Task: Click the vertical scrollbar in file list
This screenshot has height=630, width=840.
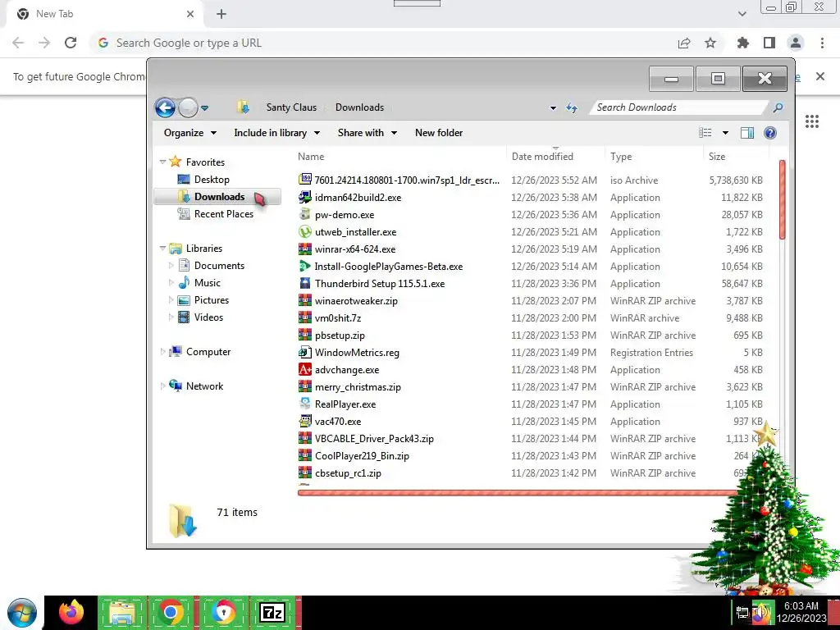Action: click(x=782, y=199)
